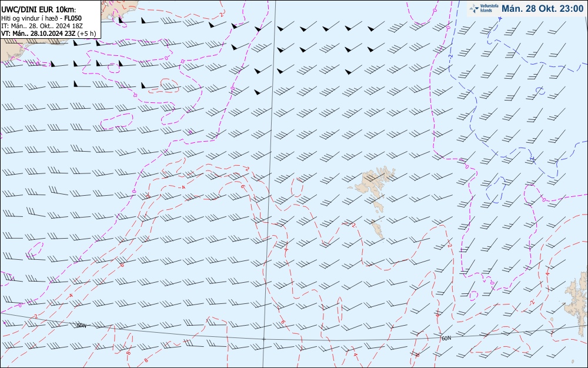Select the 'IT: Mán.. 28. Okt.. 2024 18Z' line

(x=42, y=26)
